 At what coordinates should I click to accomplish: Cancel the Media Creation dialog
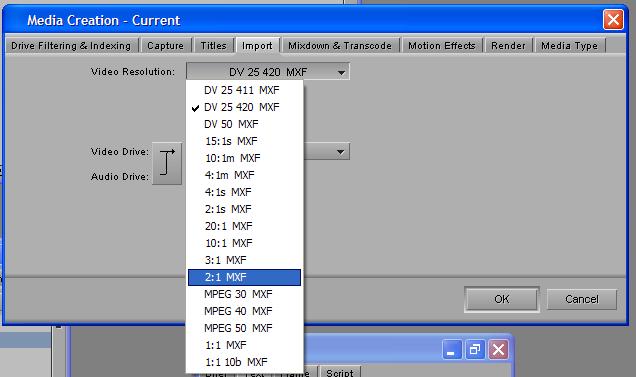tap(582, 299)
